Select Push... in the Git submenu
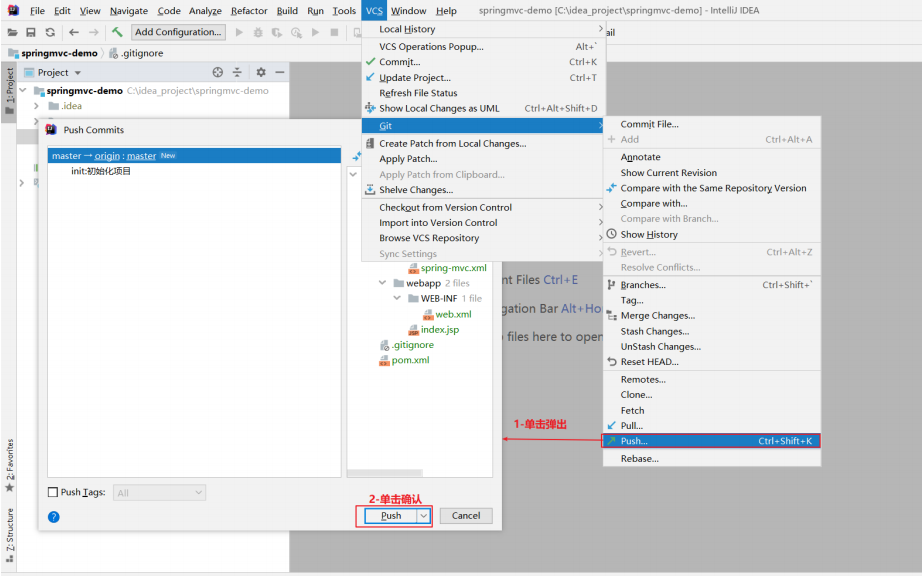Image resolution: width=922 pixels, height=576 pixels. pyautogui.click(x=711, y=441)
